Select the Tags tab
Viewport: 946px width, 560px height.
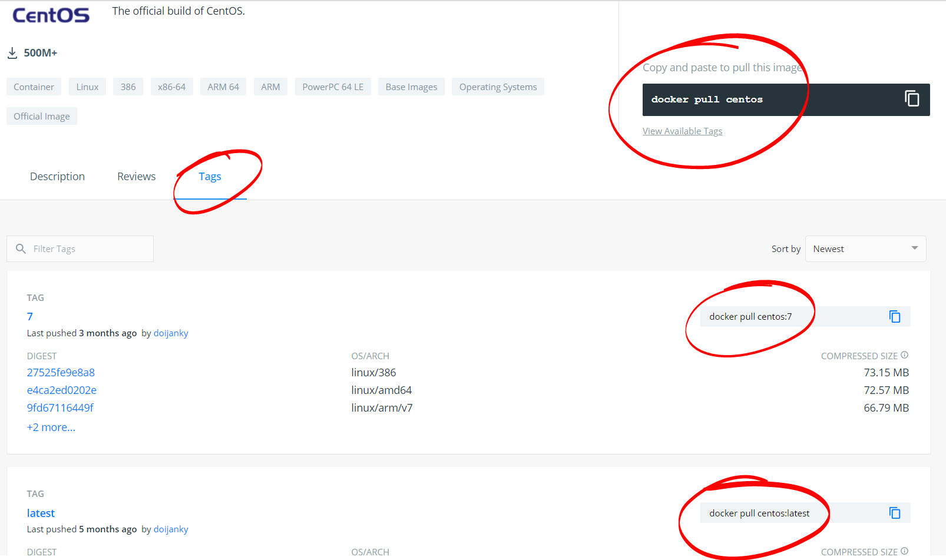pyautogui.click(x=210, y=177)
